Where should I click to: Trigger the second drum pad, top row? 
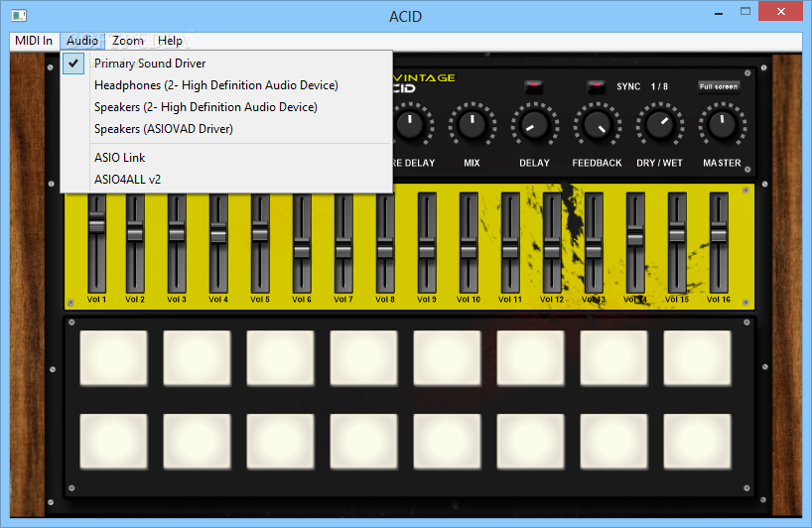pyautogui.click(x=198, y=358)
